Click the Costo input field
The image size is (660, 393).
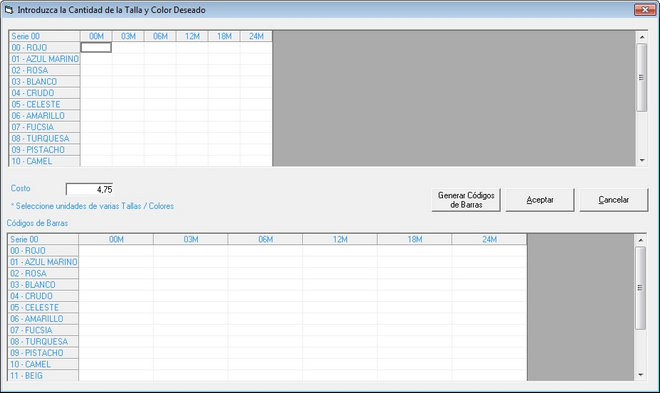click(89, 189)
